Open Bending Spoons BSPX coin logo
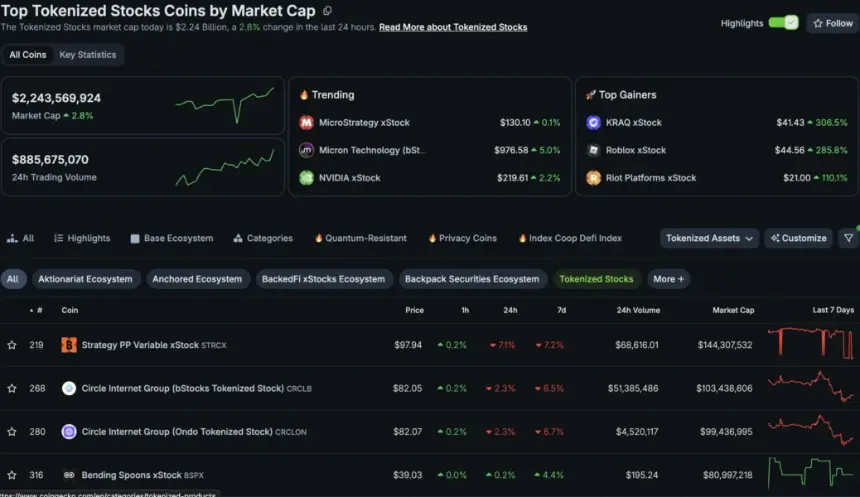The width and height of the screenshot is (860, 497). [x=69, y=475]
